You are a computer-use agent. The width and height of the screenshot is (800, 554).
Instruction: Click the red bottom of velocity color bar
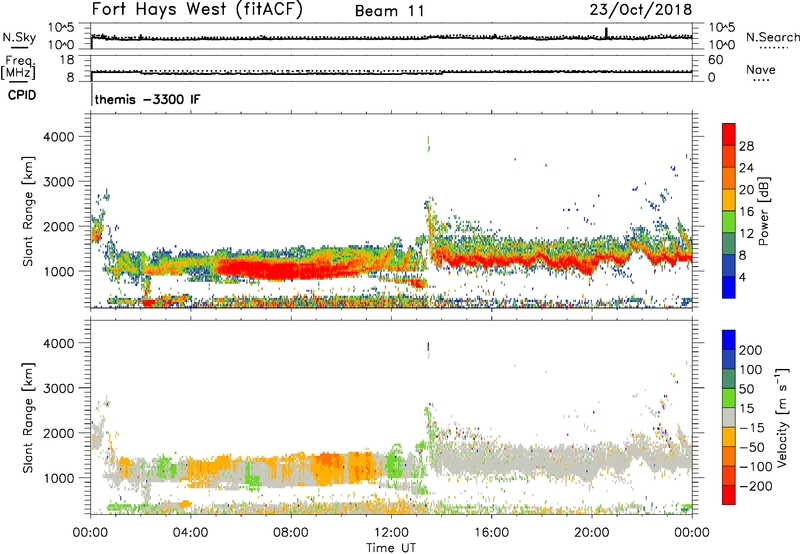pyautogui.click(x=729, y=495)
